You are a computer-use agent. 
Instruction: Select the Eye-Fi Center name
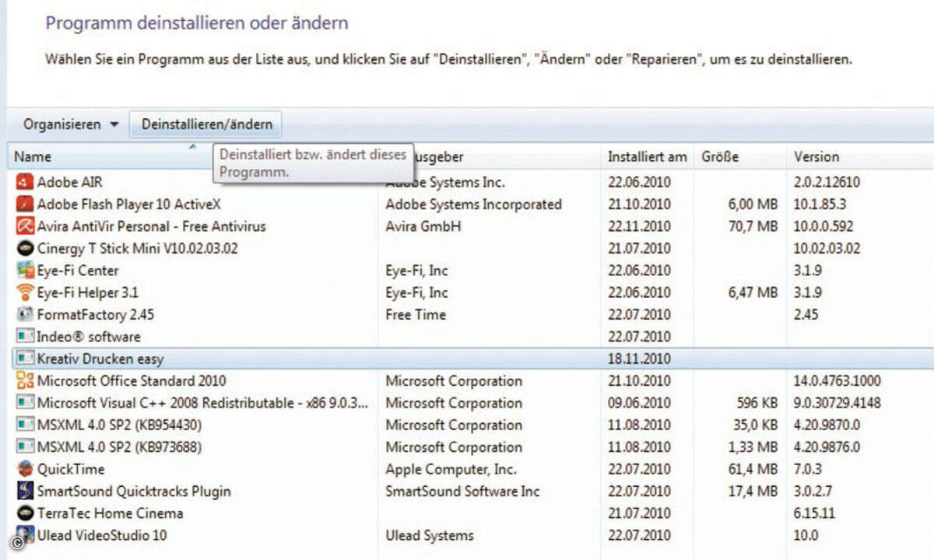tap(78, 271)
